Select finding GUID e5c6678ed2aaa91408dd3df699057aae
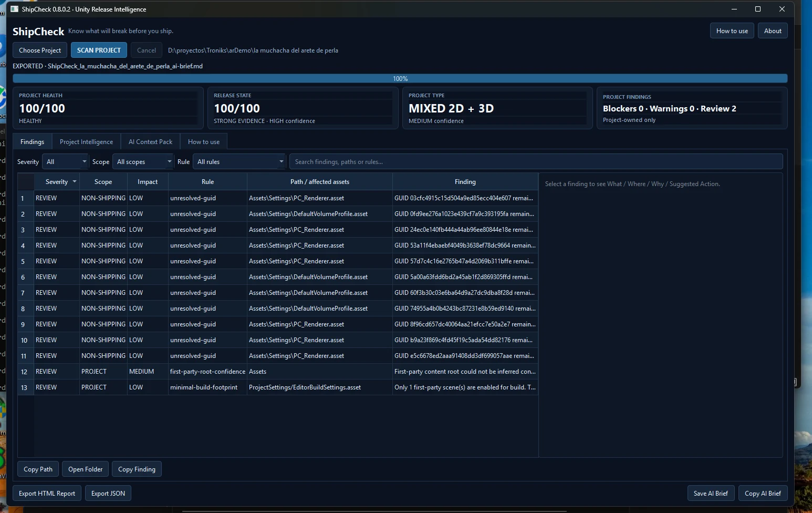The height and width of the screenshot is (513, 812). tap(464, 356)
